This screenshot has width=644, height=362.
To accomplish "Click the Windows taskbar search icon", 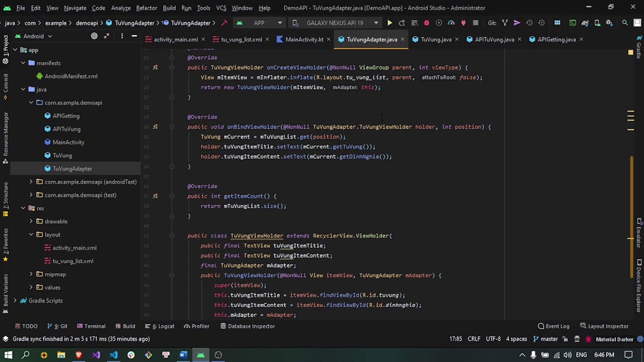I will tap(26, 355).
